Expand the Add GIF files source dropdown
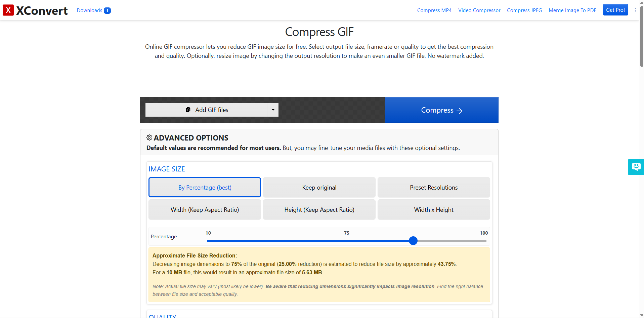The height and width of the screenshot is (318, 644). coord(273,110)
